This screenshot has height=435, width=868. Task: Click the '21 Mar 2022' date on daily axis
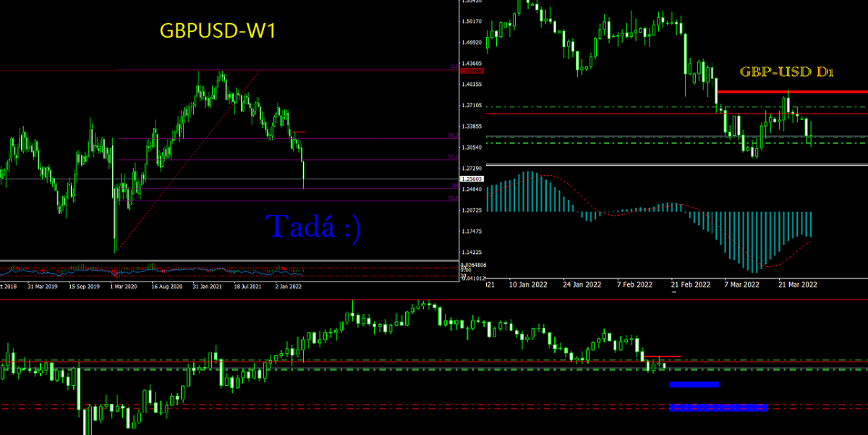[x=799, y=284]
